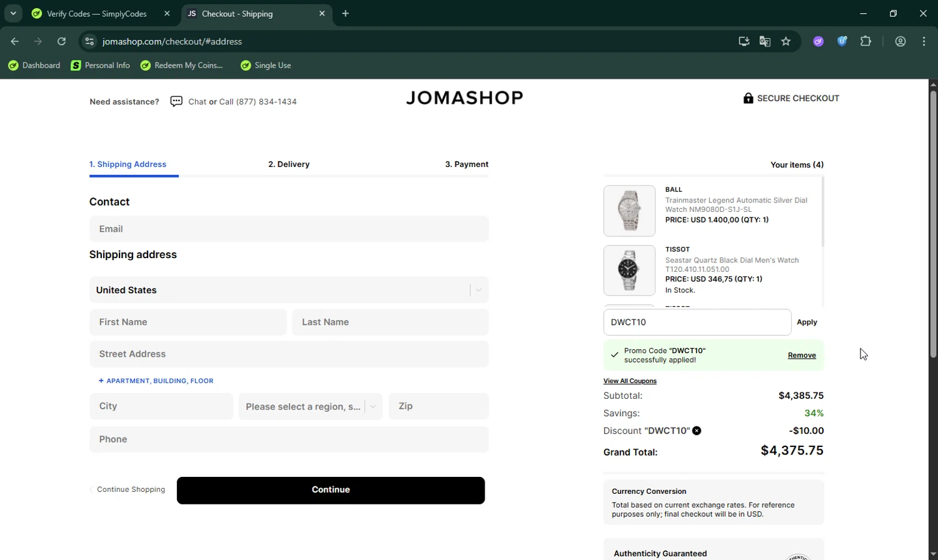Click the chat bubble icon
Viewport: 938px width, 560px height.
coord(176,101)
